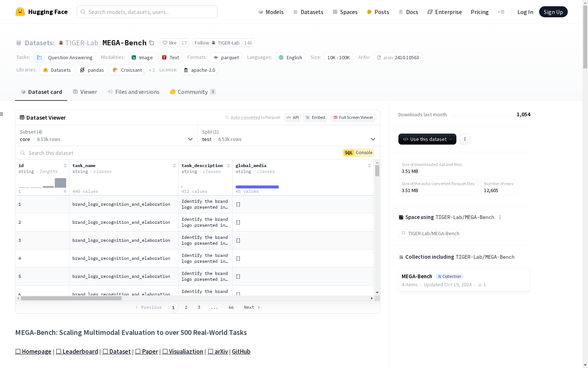The height and width of the screenshot is (368, 588).
Task: Filter by Text modality tag
Action: pos(171,57)
